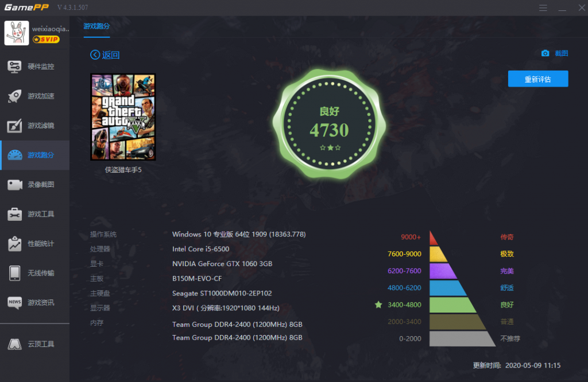
Task: Click the gray 0-2000 pyramid tier
Action: point(462,338)
